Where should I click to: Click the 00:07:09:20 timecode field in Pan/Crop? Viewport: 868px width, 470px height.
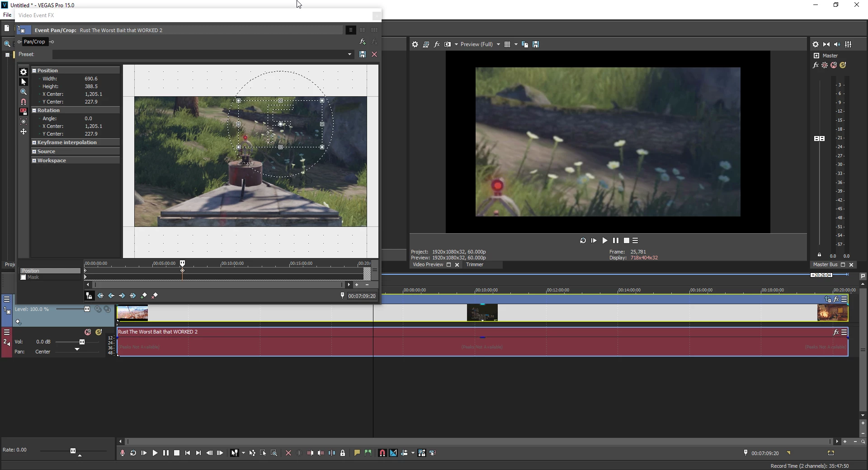pos(362,296)
